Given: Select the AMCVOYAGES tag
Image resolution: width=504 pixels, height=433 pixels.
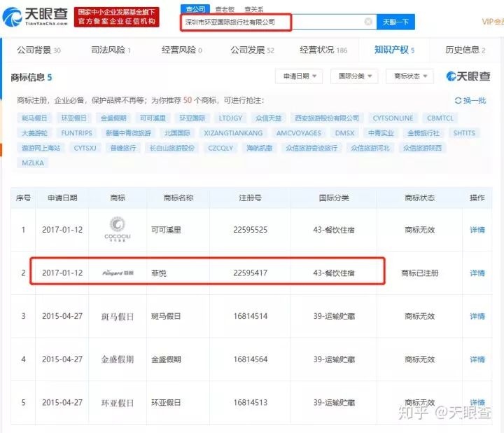Looking at the screenshot, I should [299, 133].
